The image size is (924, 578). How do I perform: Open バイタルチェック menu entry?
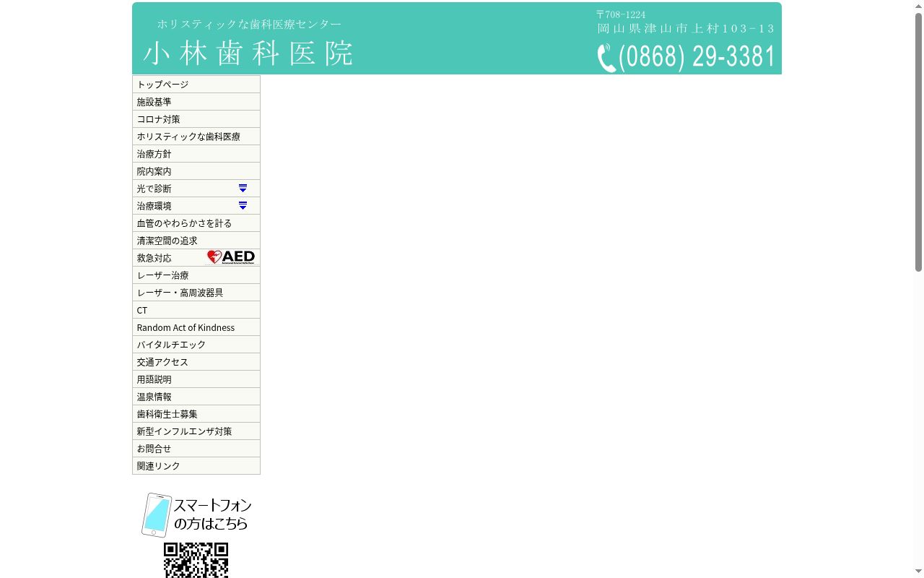click(196, 345)
